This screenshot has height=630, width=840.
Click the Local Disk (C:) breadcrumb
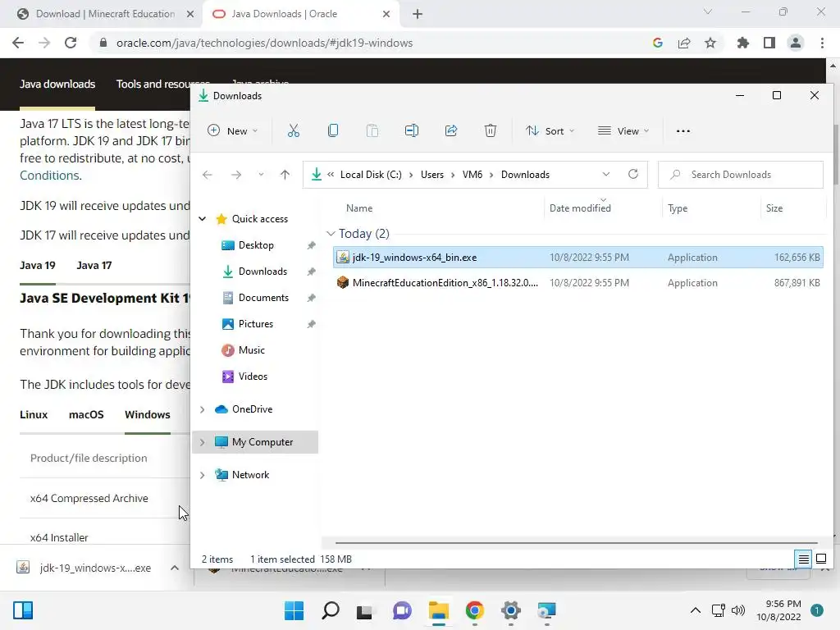coord(371,175)
